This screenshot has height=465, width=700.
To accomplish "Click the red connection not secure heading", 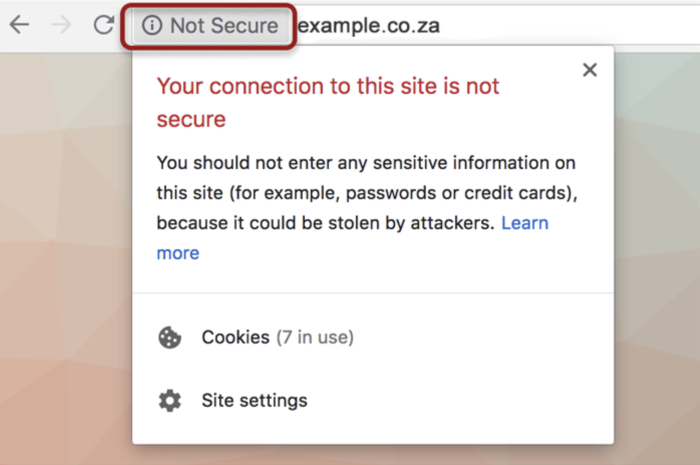I will click(328, 103).
